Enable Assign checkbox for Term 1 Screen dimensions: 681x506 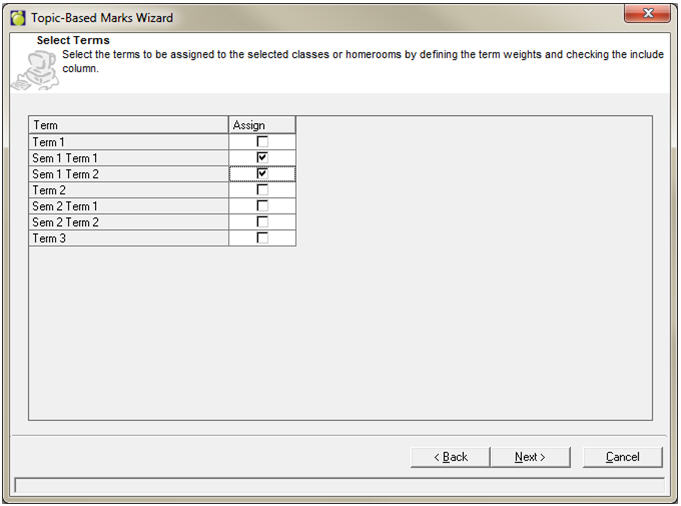pyautogui.click(x=262, y=142)
